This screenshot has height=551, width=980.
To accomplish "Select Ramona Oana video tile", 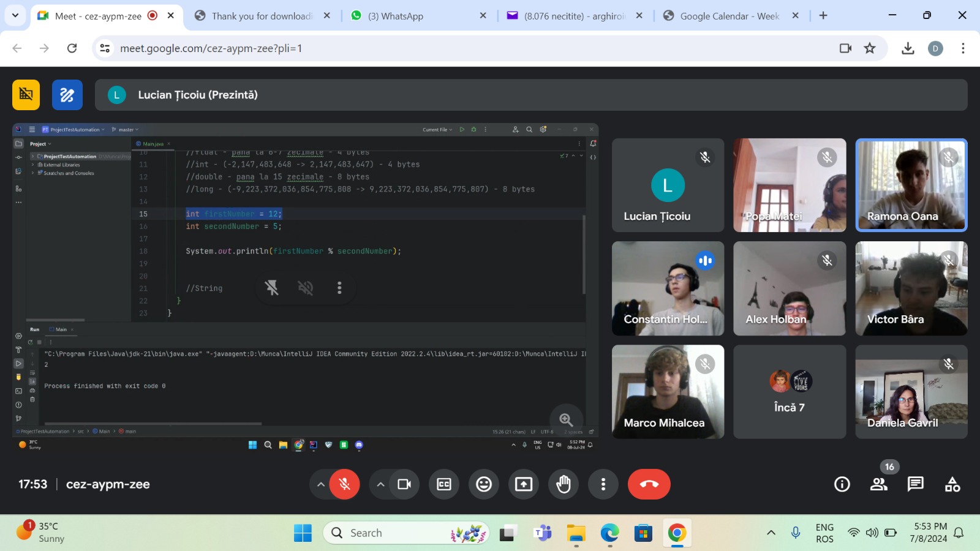I will click(x=911, y=185).
